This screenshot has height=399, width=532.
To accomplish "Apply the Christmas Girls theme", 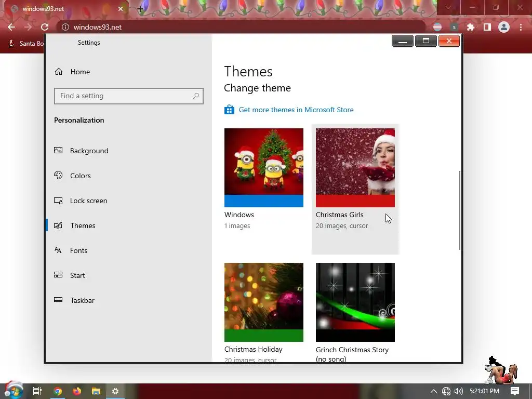I will click(355, 168).
